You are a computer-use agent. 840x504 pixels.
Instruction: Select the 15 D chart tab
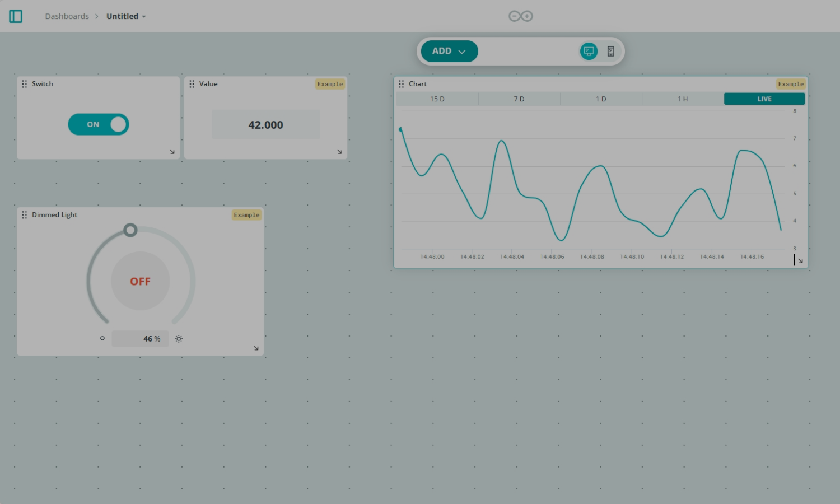coord(437,99)
